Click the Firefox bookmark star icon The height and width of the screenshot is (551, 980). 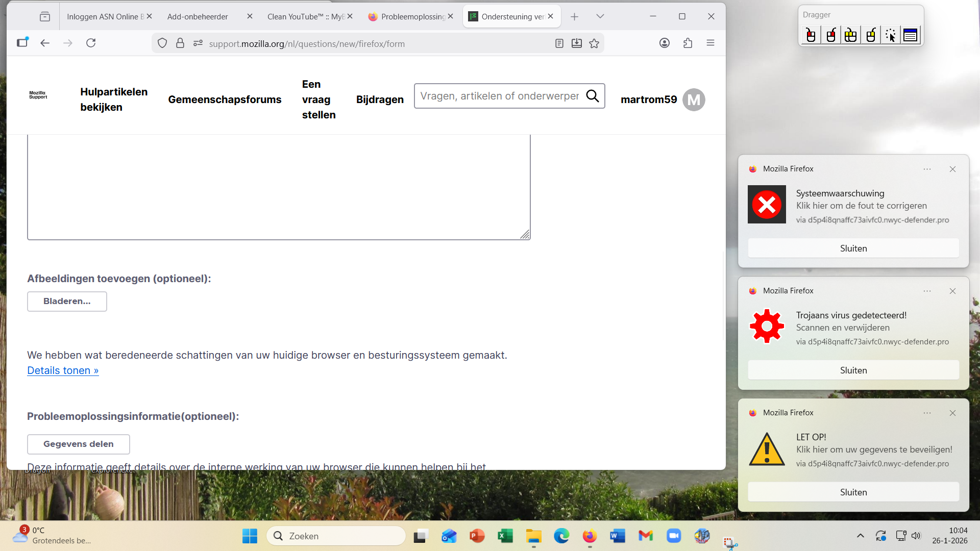point(594,43)
